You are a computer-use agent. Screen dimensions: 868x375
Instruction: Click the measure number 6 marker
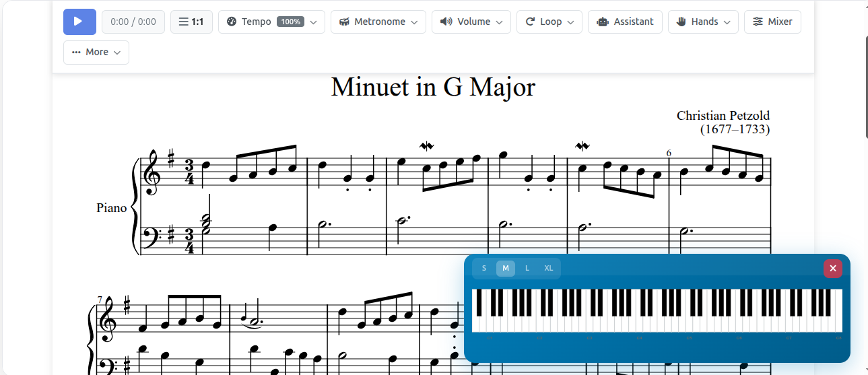click(669, 154)
